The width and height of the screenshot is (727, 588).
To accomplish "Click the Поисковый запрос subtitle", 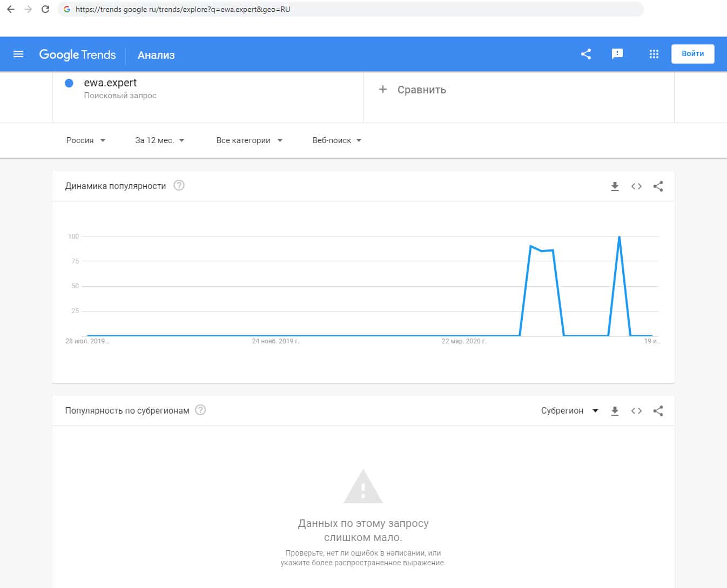I will point(120,96).
